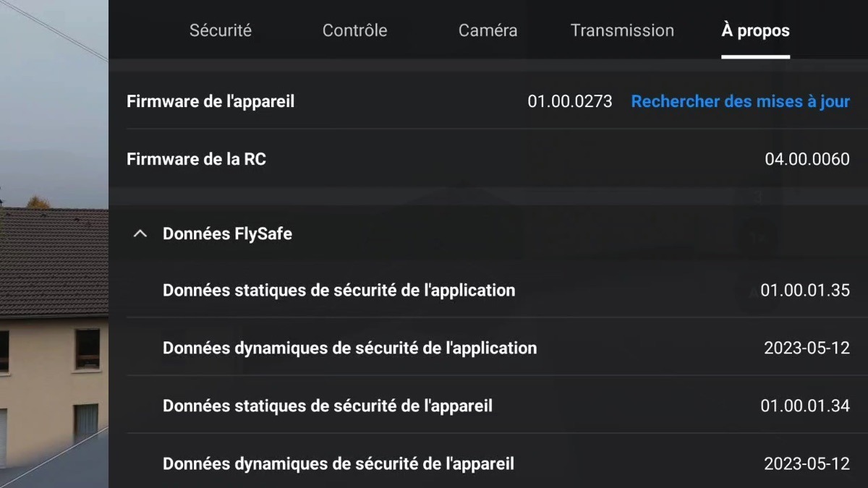Switch to the Sécurité tab

click(x=221, y=30)
